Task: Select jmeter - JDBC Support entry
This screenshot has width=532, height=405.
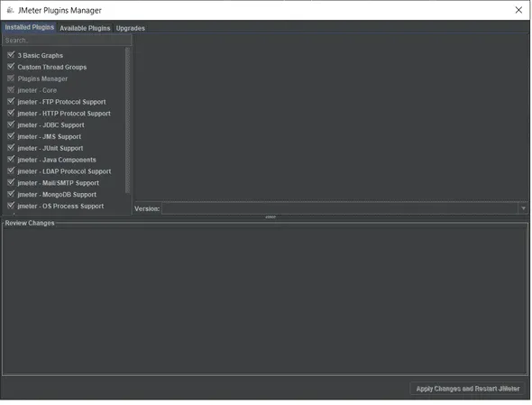Action: pos(50,125)
